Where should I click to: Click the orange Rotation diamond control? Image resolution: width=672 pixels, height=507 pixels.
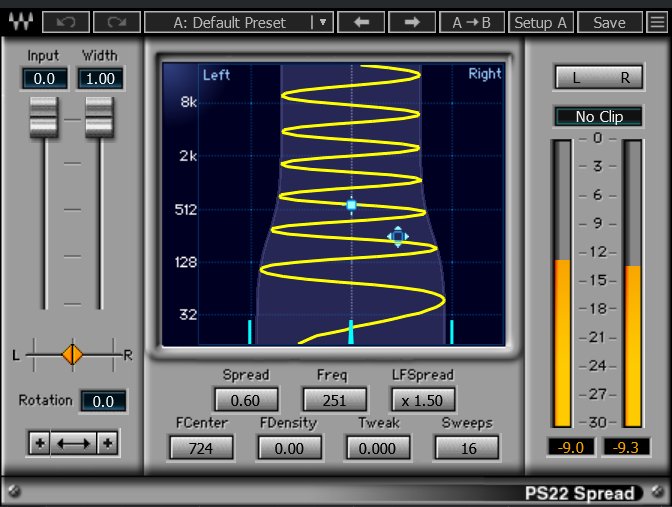pos(72,354)
